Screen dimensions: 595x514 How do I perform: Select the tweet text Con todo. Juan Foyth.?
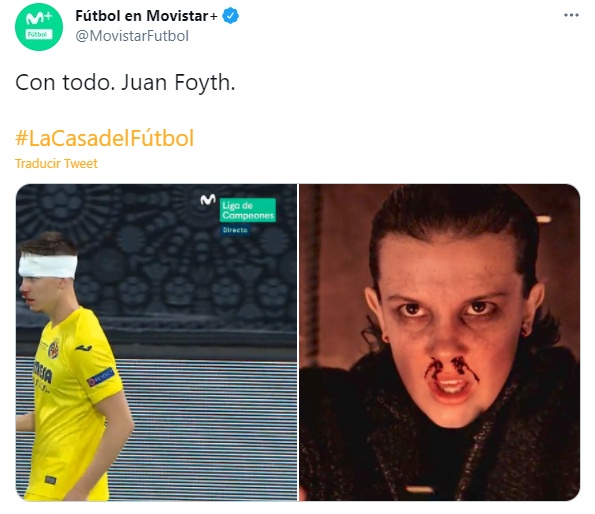[x=125, y=82]
